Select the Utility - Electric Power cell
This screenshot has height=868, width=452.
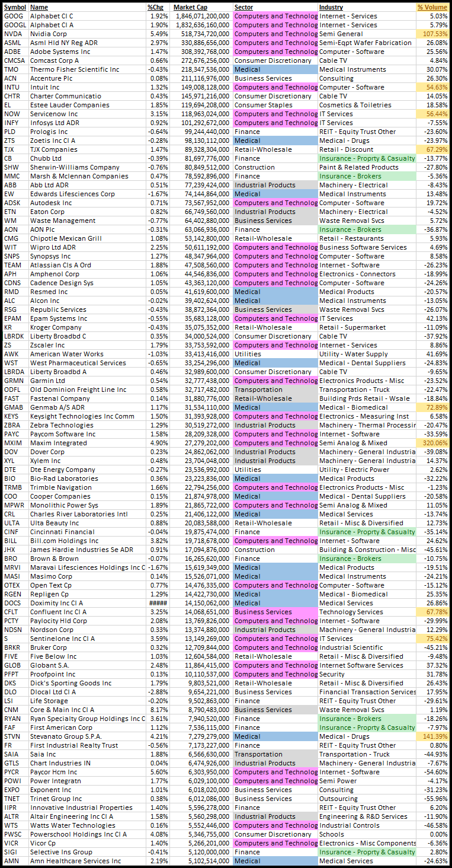point(367,470)
